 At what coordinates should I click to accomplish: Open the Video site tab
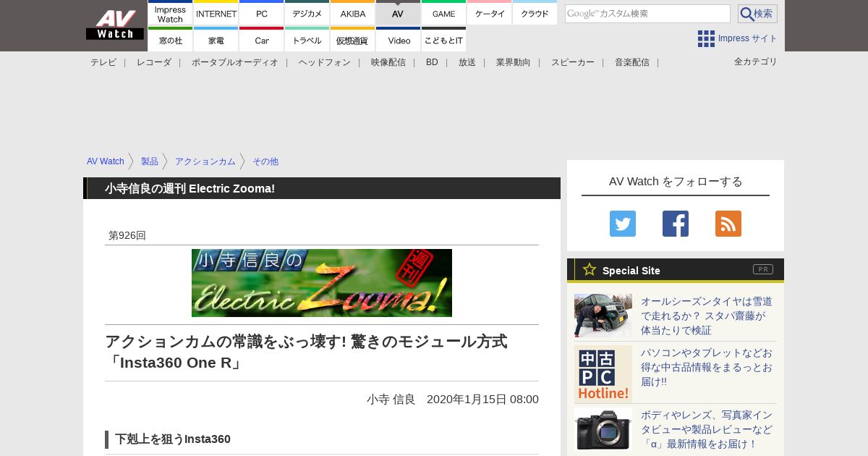(x=398, y=40)
